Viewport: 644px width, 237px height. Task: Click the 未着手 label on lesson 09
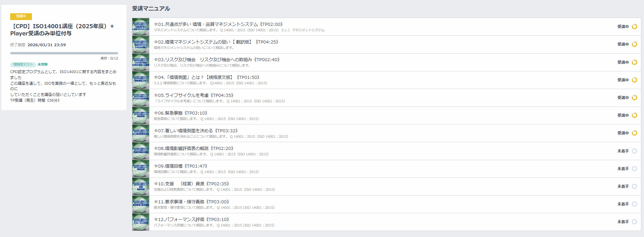[623, 169]
